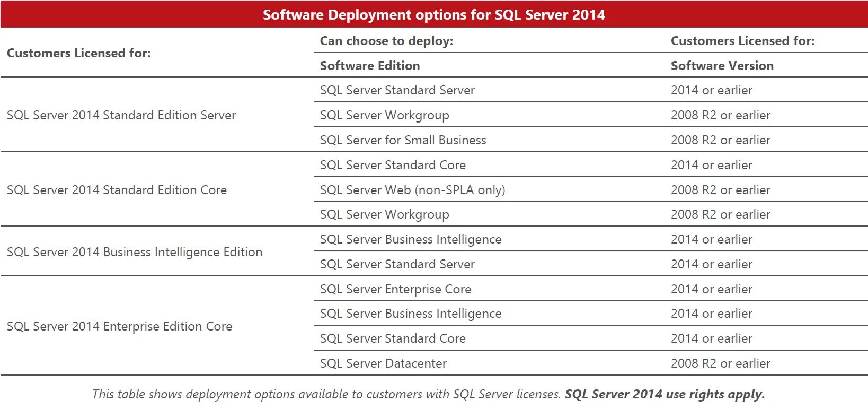Select the 'Can choose to deploy:' header
Screen dimensions: 868x408
click(386, 41)
